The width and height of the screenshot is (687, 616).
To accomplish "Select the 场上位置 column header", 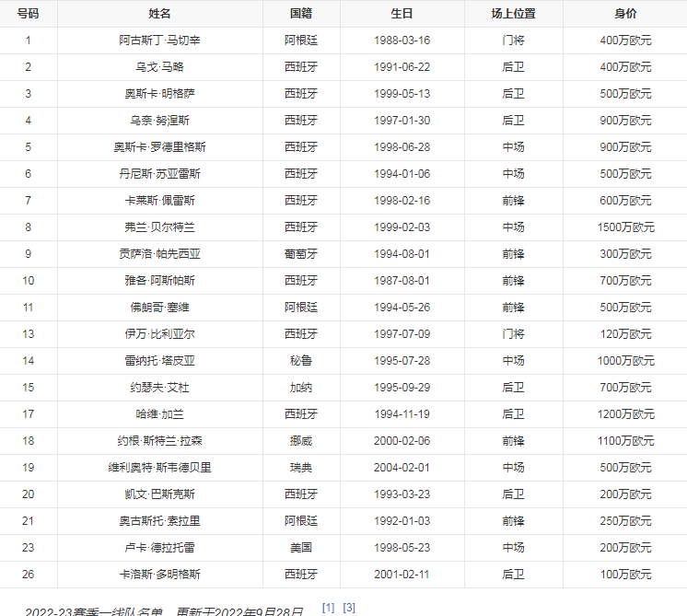I will tap(513, 14).
